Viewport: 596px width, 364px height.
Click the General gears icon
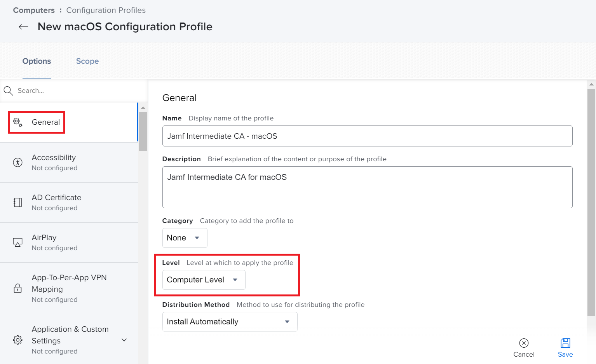coord(17,122)
